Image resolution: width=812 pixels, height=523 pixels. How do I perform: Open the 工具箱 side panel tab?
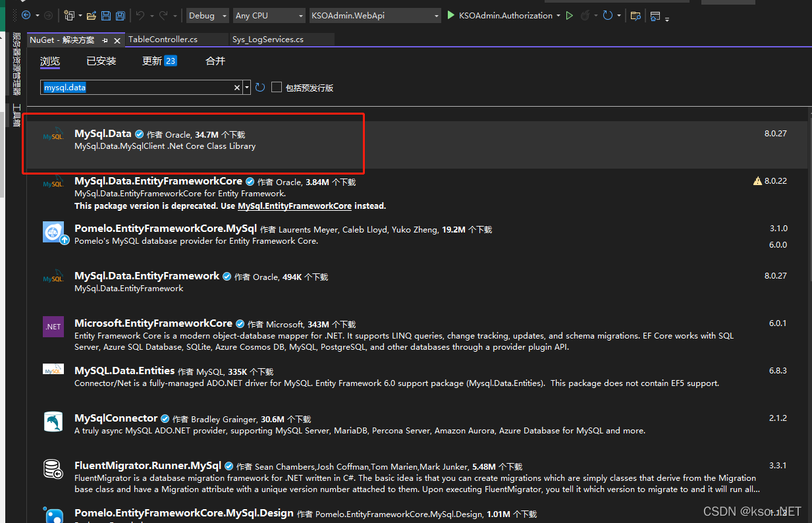click(x=17, y=115)
